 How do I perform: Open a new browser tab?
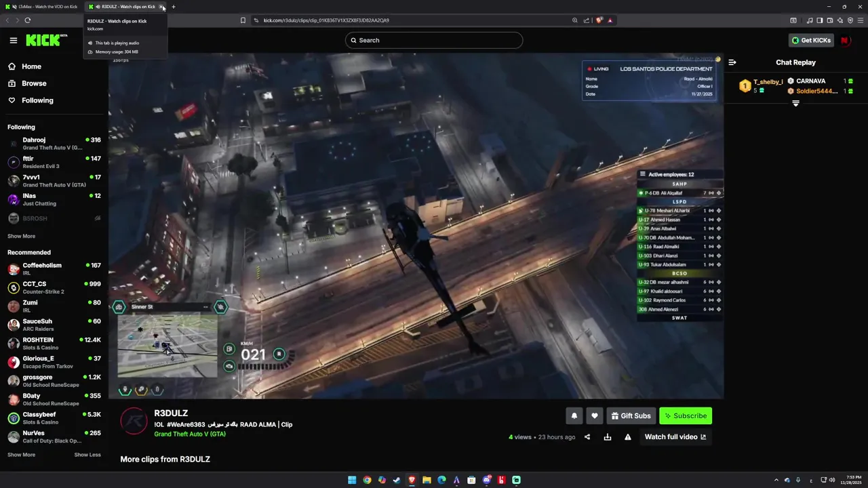point(174,7)
